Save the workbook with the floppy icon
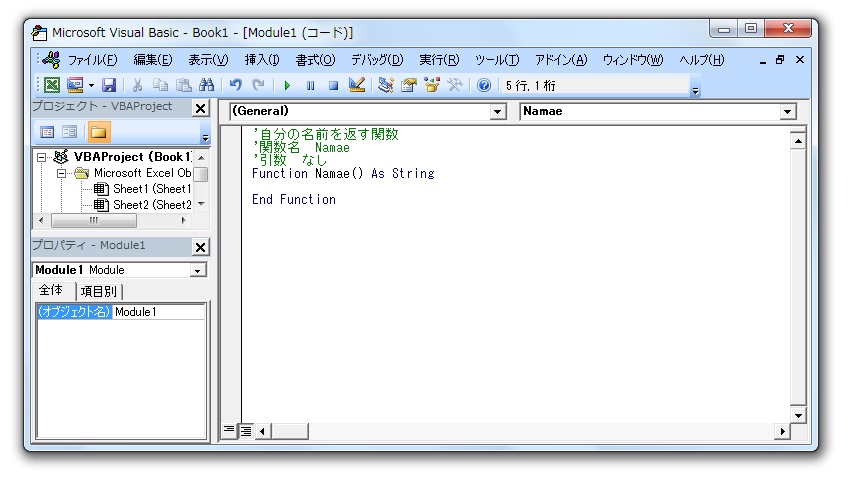This screenshot has height=482, width=852. pyautogui.click(x=109, y=85)
